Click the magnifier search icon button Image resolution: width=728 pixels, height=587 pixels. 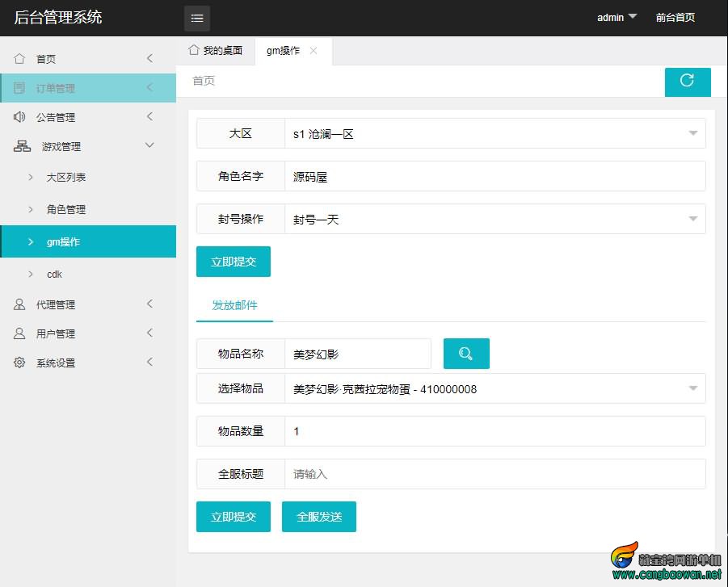coord(466,354)
